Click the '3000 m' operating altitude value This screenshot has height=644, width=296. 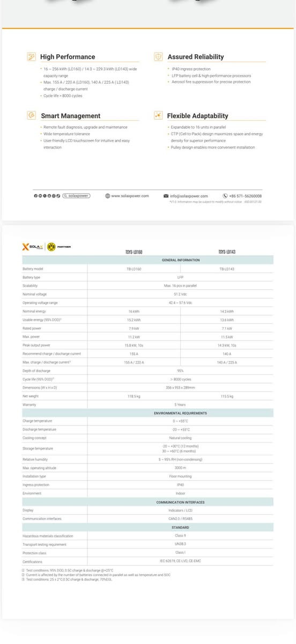(x=180, y=468)
